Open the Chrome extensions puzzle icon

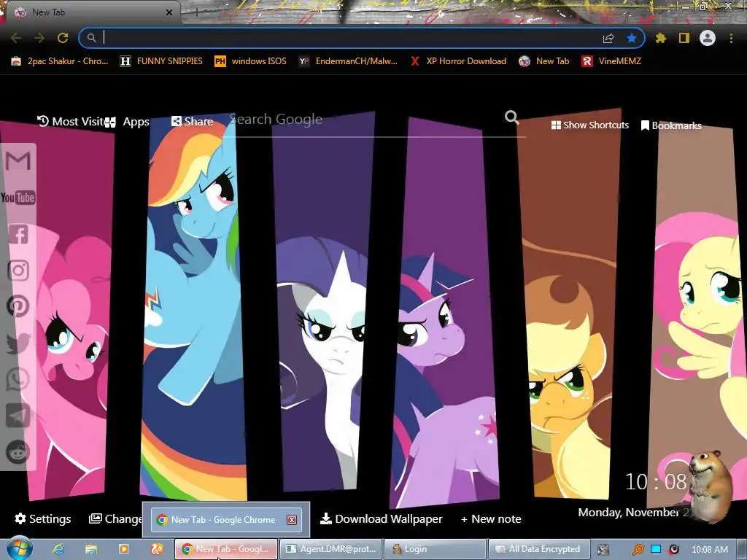(661, 38)
